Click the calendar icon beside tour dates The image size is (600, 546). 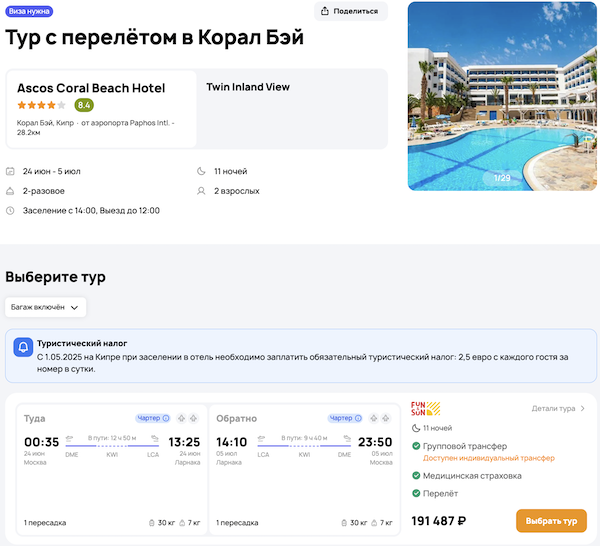coord(10,171)
